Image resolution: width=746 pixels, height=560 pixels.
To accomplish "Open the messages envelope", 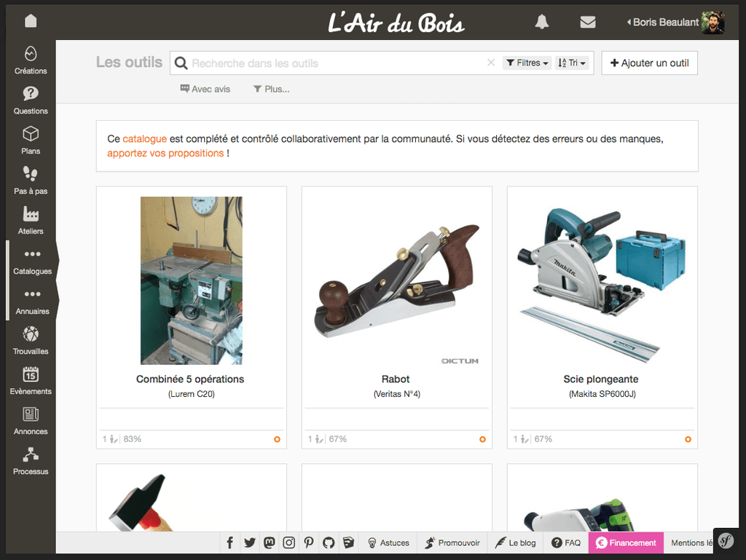I will point(588,22).
